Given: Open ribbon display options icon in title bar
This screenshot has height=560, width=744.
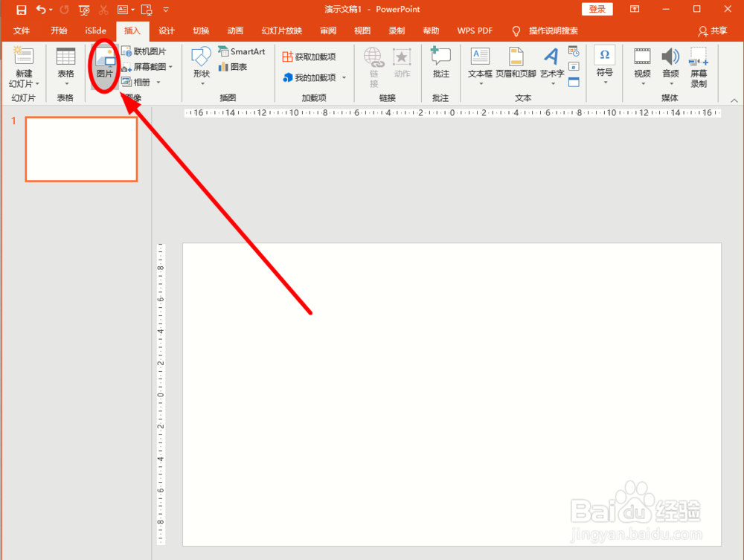Looking at the screenshot, I should coord(635,9).
